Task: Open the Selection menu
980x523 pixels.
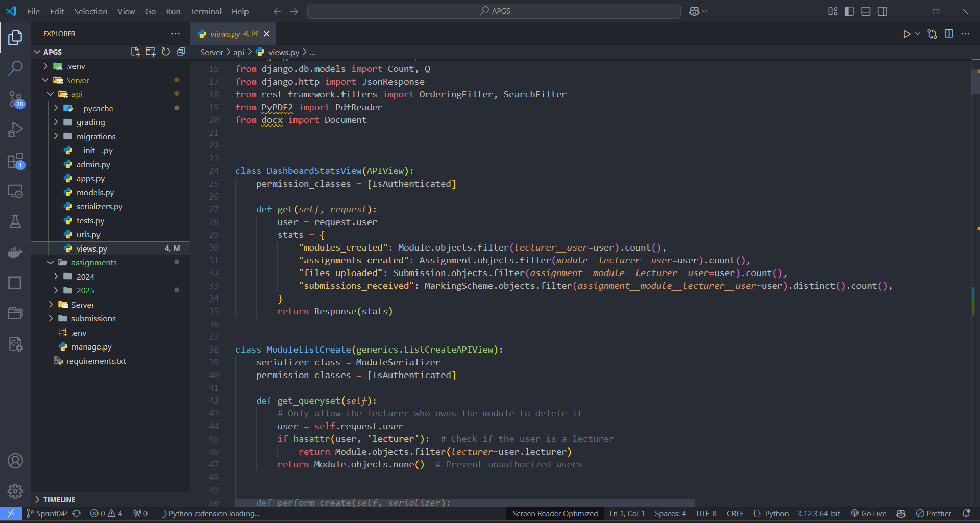Action: (x=90, y=11)
